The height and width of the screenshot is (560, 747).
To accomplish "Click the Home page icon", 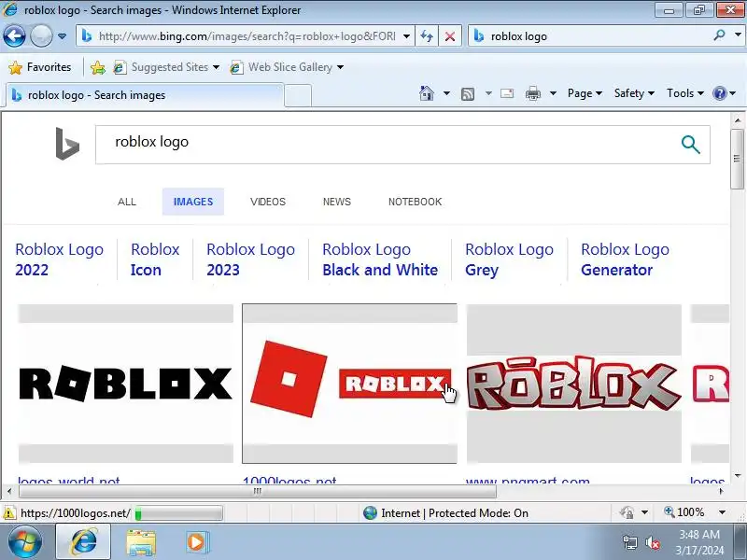I will (427, 93).
